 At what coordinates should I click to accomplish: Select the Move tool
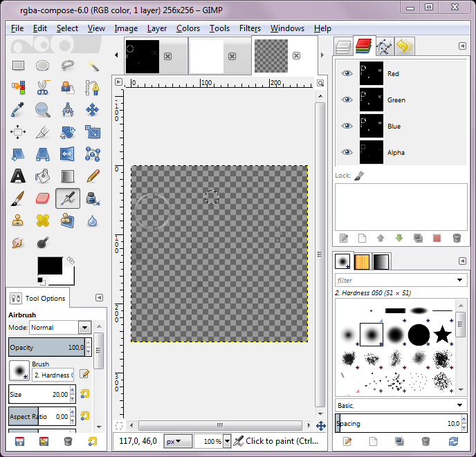92,110
